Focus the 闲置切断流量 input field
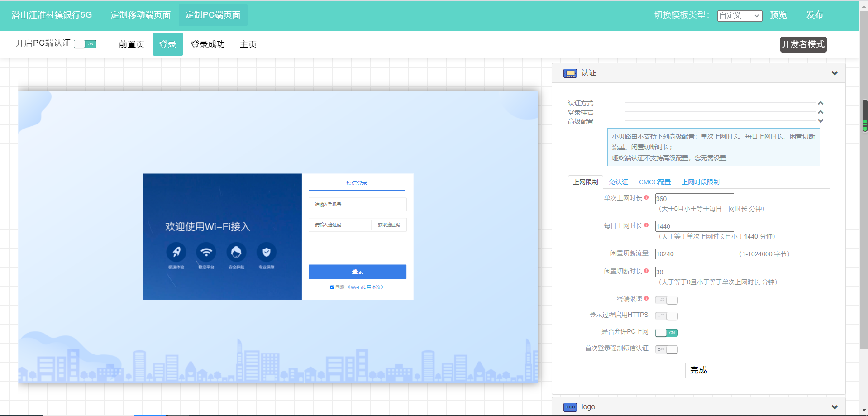The height and width of the screenshot is (416, 868). pos(694,254)
